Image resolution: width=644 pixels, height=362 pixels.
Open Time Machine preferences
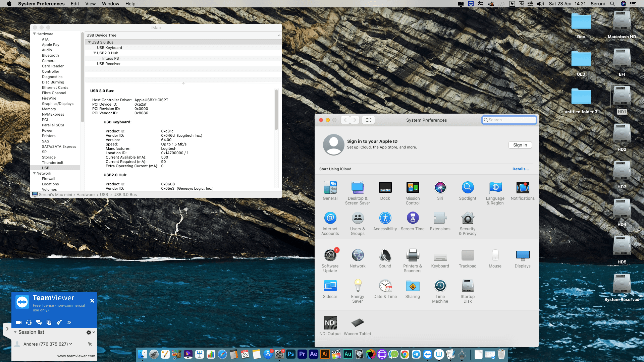point(440,291)
